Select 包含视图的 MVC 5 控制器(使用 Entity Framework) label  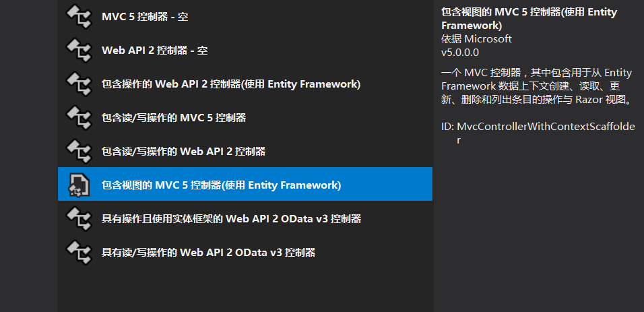pos(222,185)
